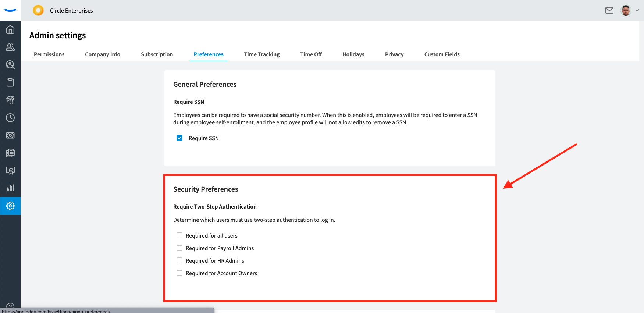Open the Documents sidebar icon

click(x=10, y=153)
